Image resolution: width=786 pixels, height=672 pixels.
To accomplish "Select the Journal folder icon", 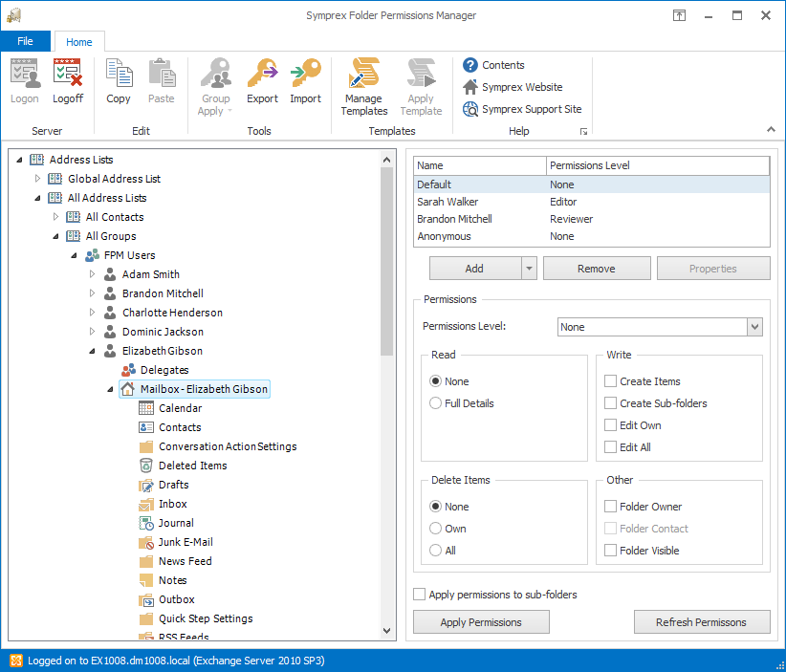I will pos(146,523).
